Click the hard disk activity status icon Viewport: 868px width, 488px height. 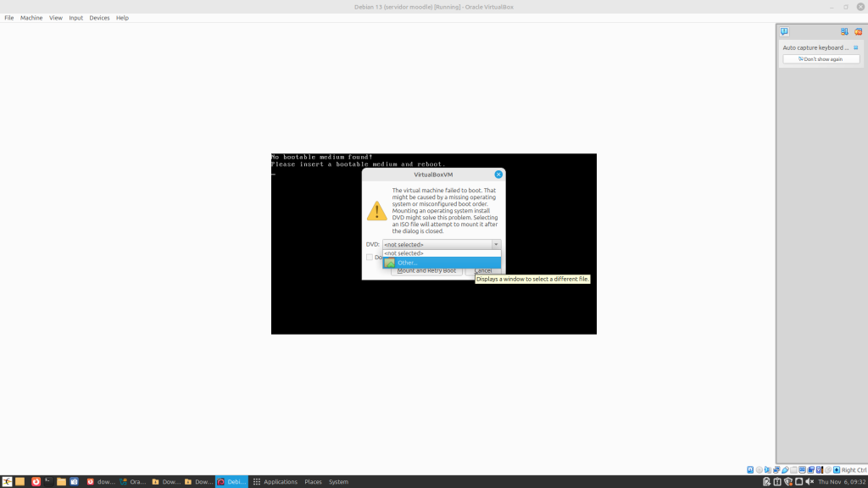750,469
